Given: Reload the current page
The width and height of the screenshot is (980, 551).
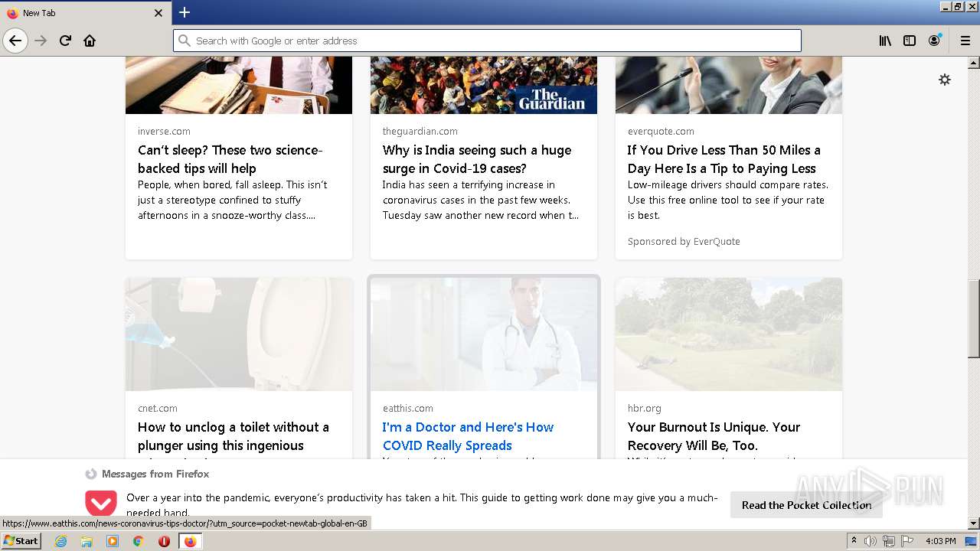Looking at the screenshot, I should 65,41.
